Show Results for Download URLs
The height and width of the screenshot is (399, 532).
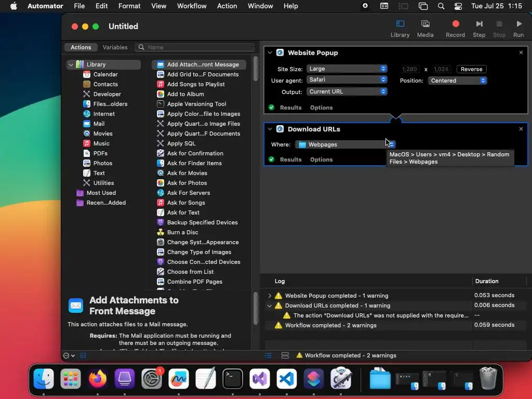click(x=290, y=159)
